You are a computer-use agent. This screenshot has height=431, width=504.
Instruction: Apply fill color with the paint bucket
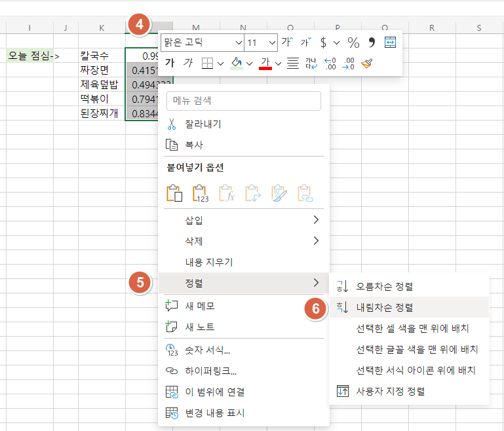(x=237, y=63)
